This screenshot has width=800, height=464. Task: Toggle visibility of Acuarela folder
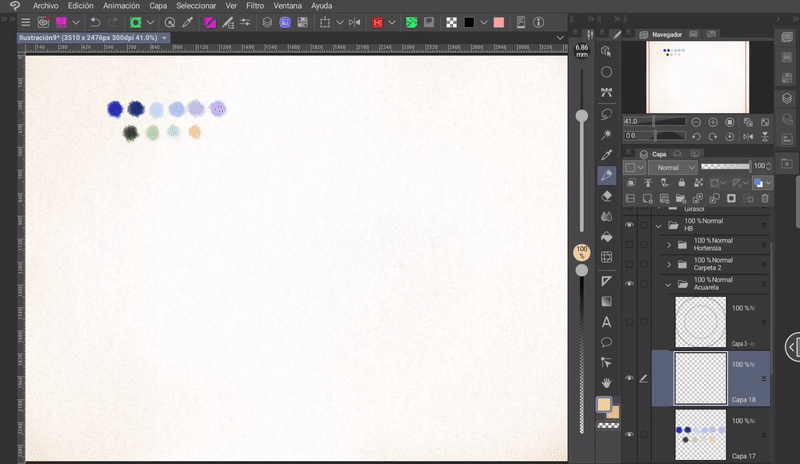(629, 284)
